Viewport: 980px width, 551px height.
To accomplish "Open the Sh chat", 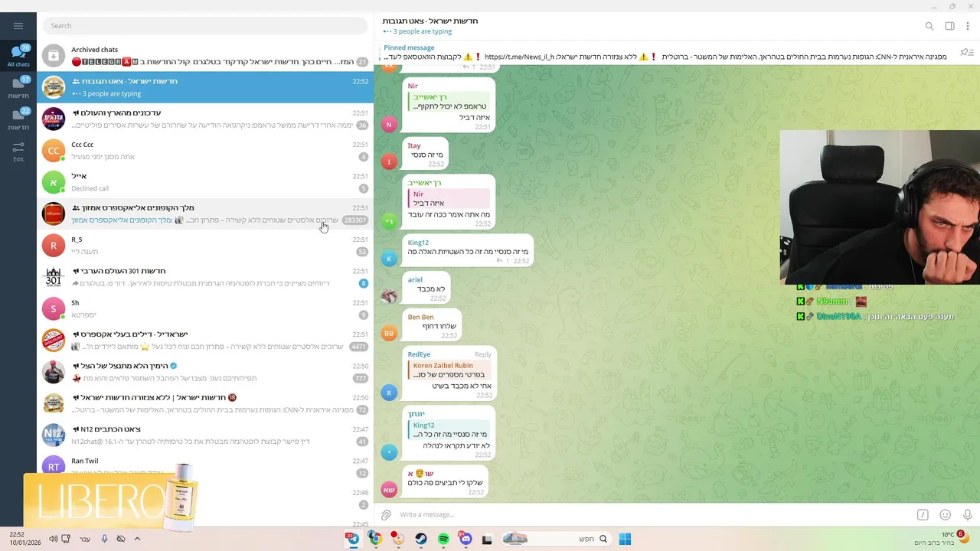I will click(x=205, y=308).
